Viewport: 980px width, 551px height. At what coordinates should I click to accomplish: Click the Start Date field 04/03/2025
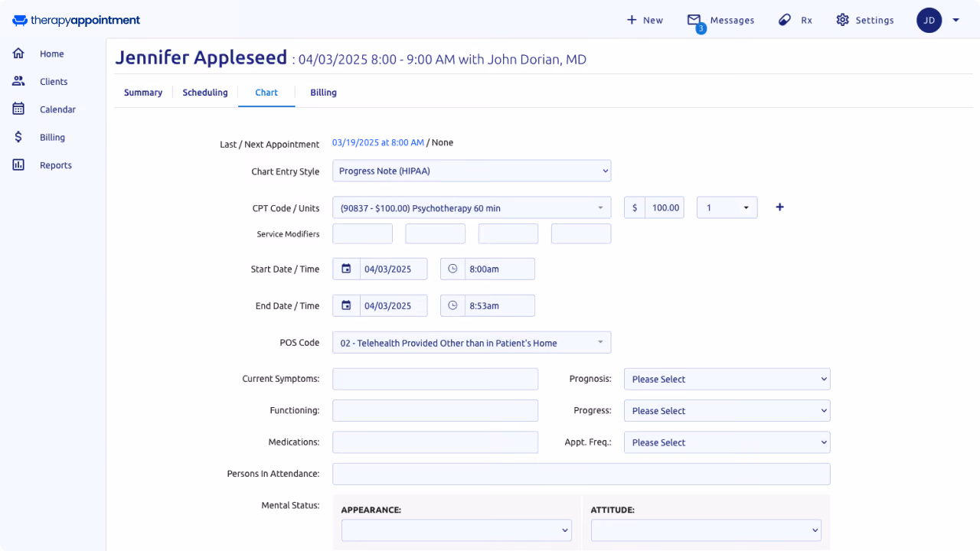pos(394,269)
